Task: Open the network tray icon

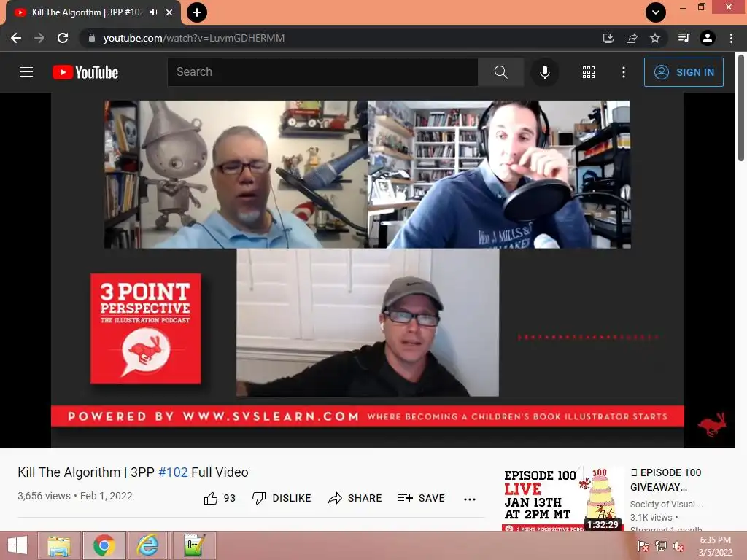Action: pos(660,546)
